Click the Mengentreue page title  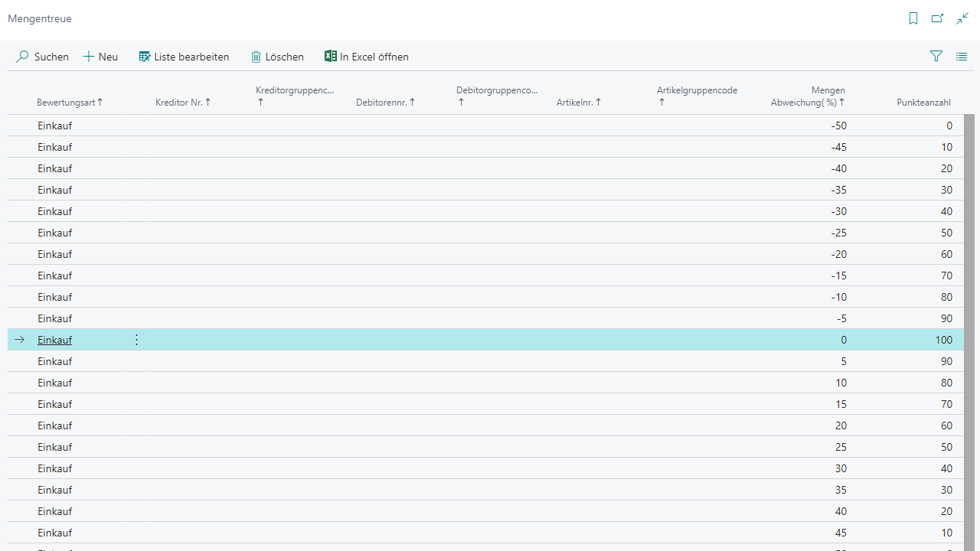(x=40, y=18)
